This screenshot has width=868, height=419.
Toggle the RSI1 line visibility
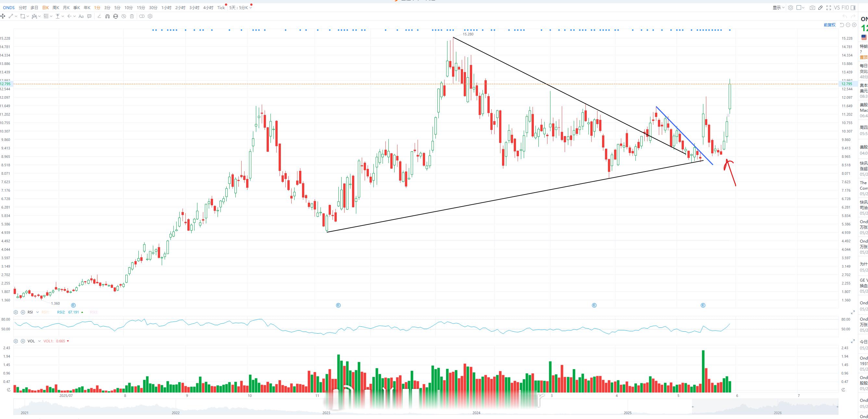pos(45,312)
